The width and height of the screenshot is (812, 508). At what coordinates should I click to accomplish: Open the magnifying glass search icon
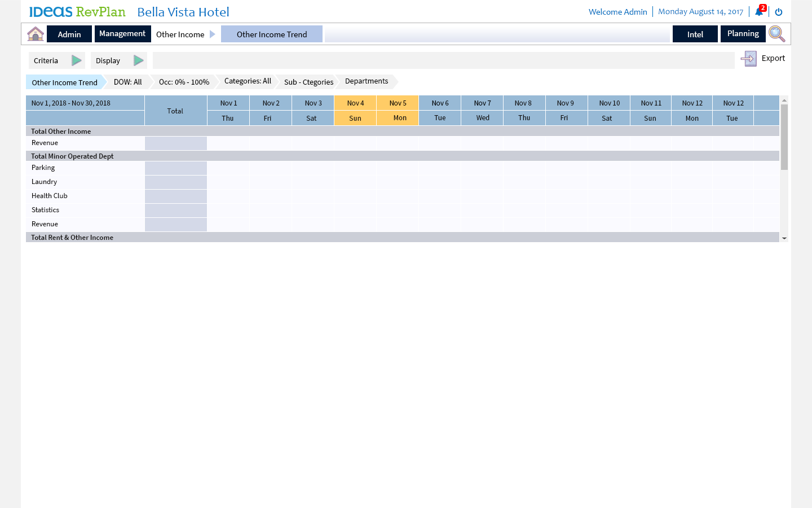click(776, 34)
